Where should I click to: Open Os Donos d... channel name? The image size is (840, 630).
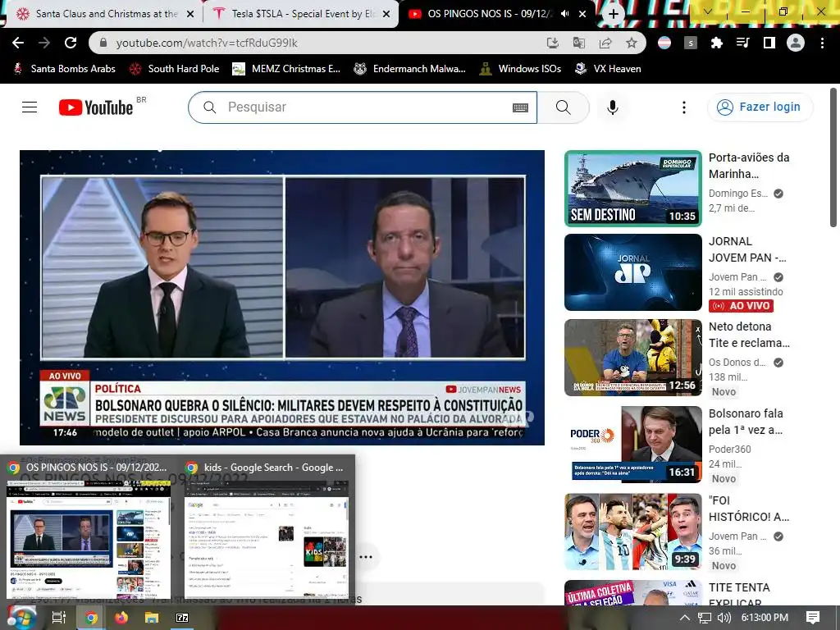737,363
